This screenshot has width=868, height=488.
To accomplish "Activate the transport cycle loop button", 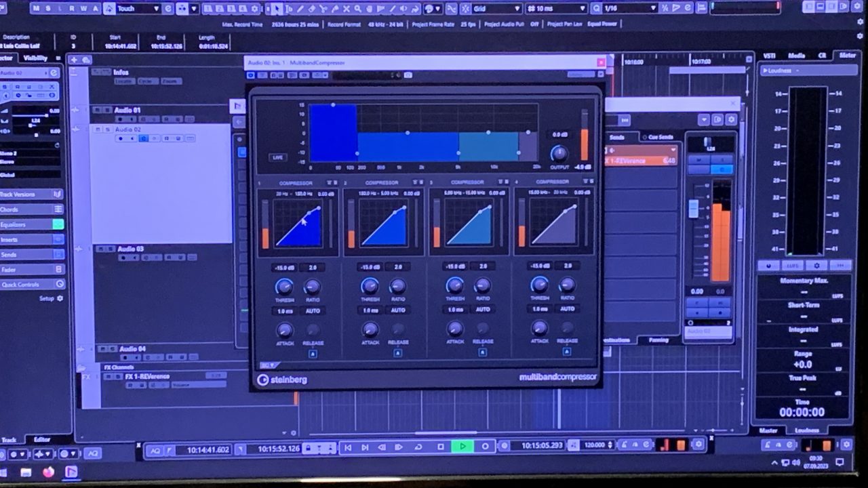I will [x=418, y=447].
